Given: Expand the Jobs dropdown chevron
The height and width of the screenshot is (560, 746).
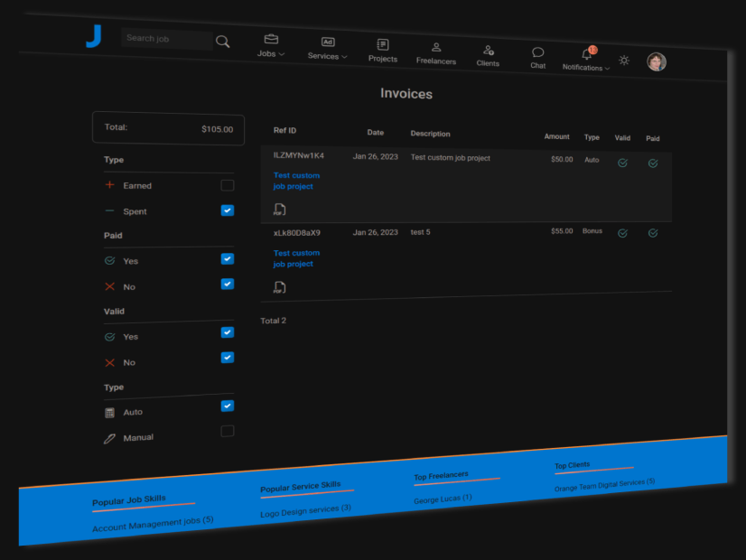Looking at the screenshot, I should [282, 54].
